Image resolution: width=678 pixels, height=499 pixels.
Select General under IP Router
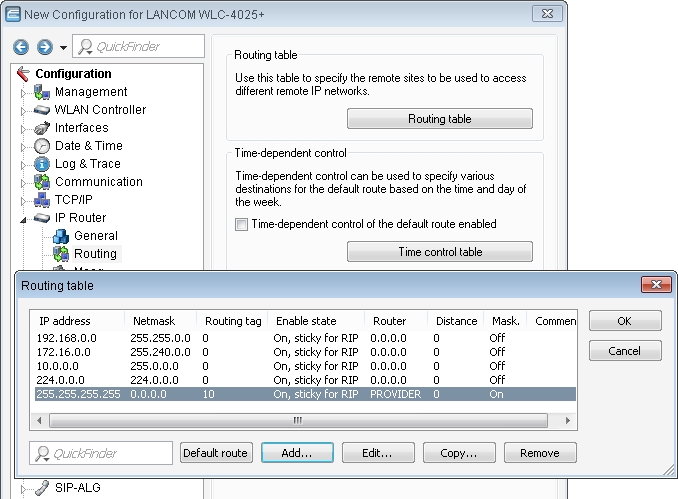click(95, 236)
